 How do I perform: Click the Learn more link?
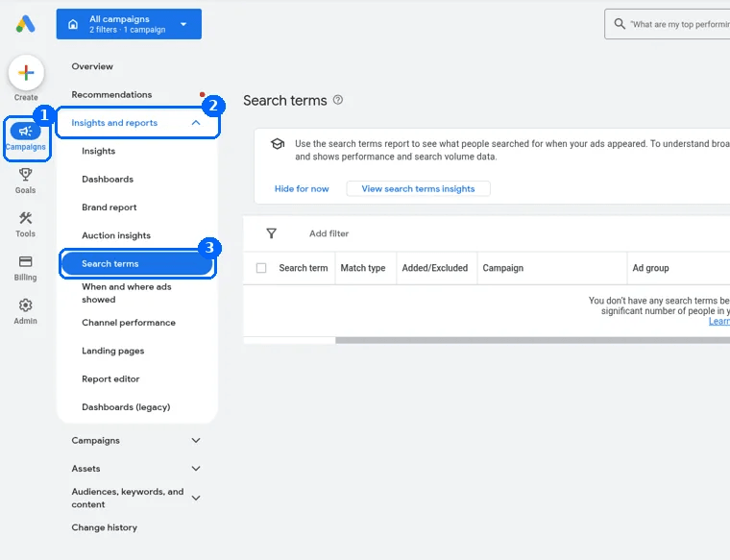click(718, 321)
